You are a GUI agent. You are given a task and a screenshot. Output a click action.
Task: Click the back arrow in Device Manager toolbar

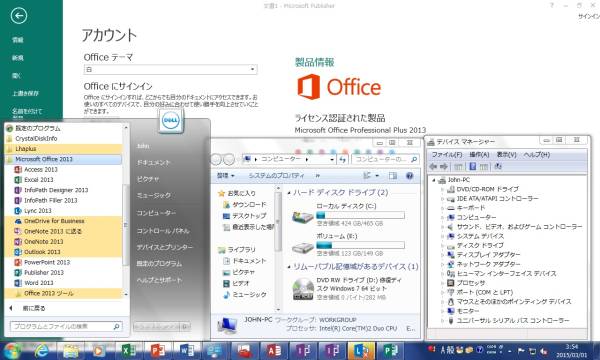tap(434, 166)
